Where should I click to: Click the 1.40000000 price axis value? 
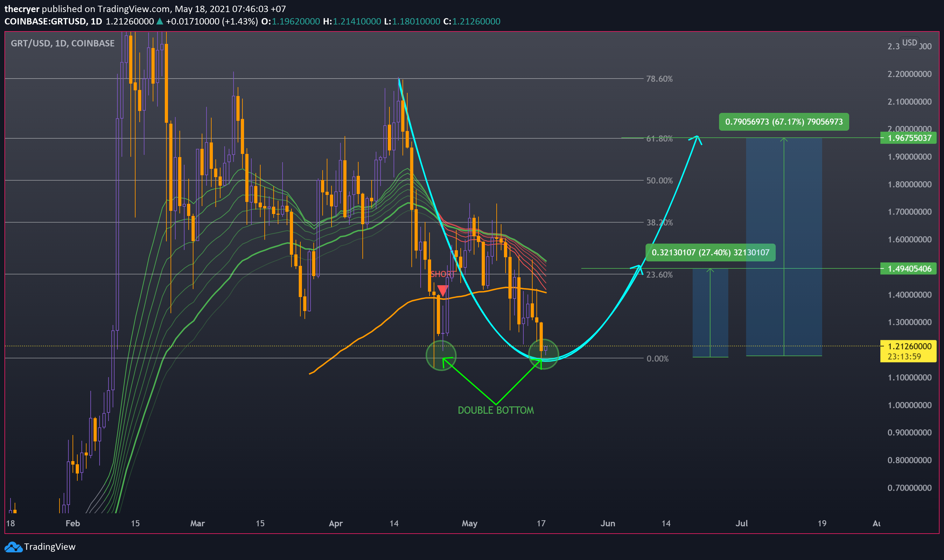(x=909, y=295)
